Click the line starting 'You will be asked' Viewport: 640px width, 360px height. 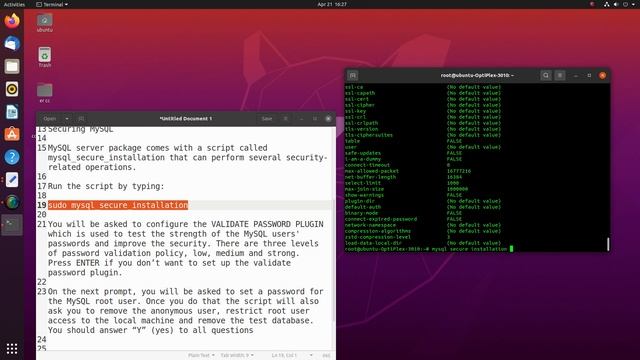(186, 224)
